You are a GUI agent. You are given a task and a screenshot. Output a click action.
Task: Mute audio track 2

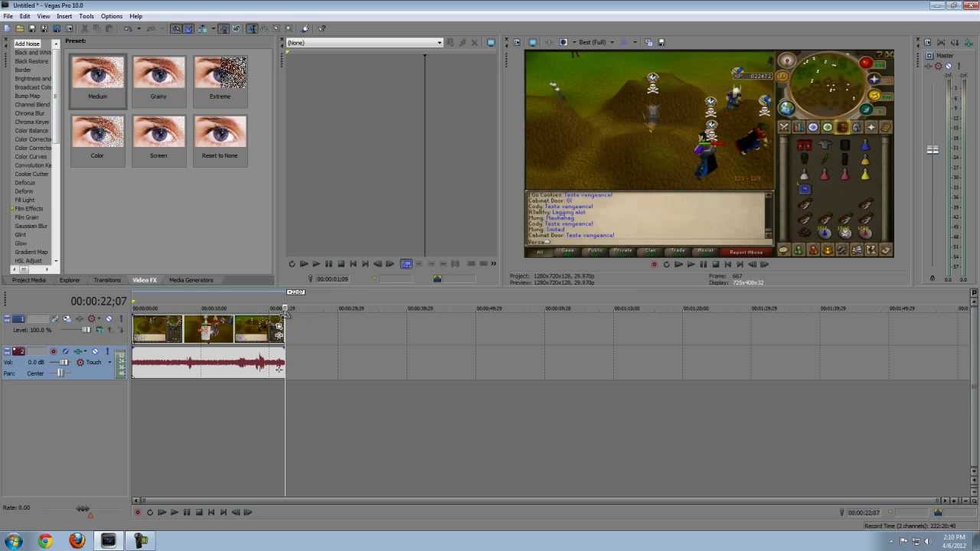click(95, 351)
